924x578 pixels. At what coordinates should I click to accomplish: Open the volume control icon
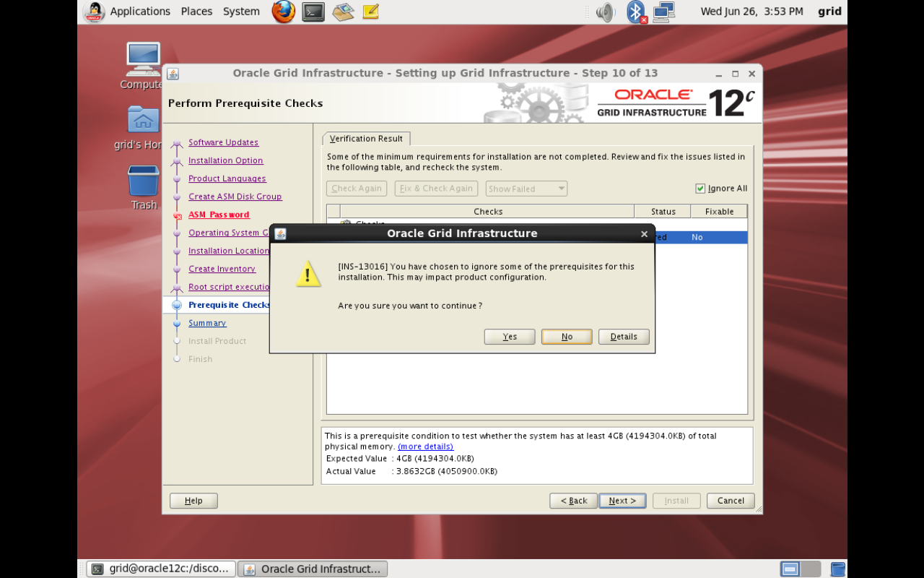pyautogui.click(x=606, y=12)
